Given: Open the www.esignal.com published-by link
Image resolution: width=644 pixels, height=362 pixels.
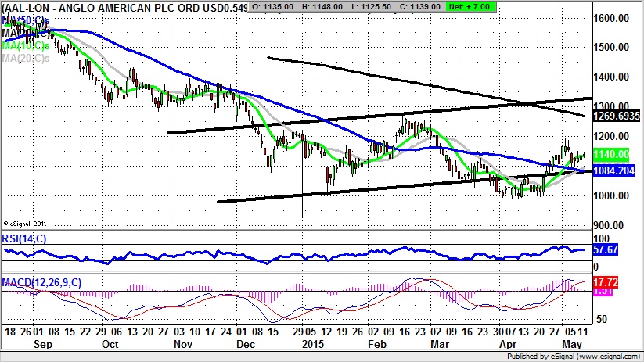Looking at the screenshot, I should pos(607,357).
